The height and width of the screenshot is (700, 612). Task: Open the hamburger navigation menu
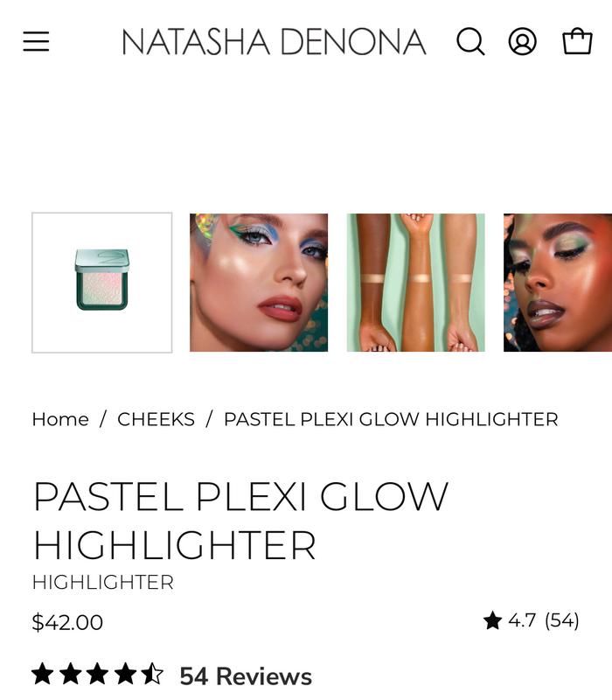(36, 41)
